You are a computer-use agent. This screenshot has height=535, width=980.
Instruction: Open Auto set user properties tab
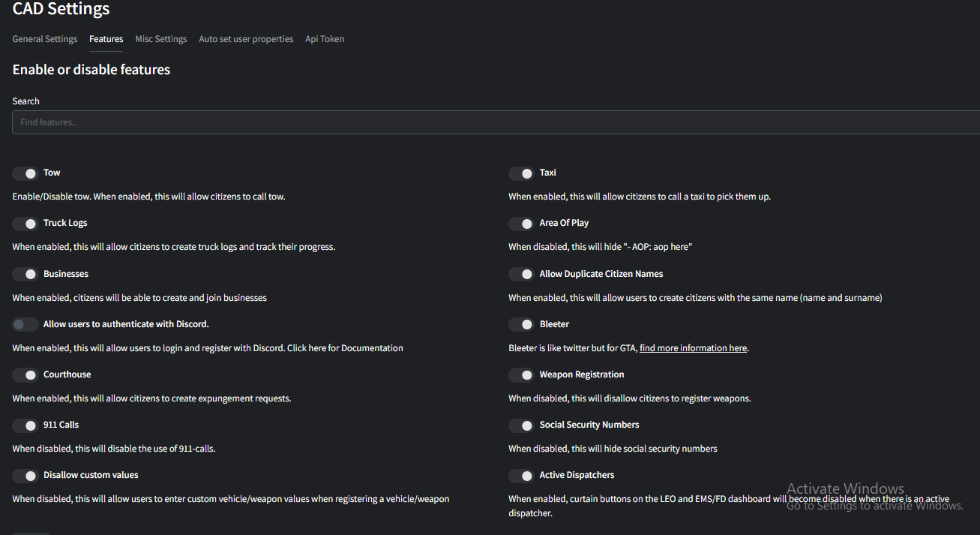tap(246, 39)
